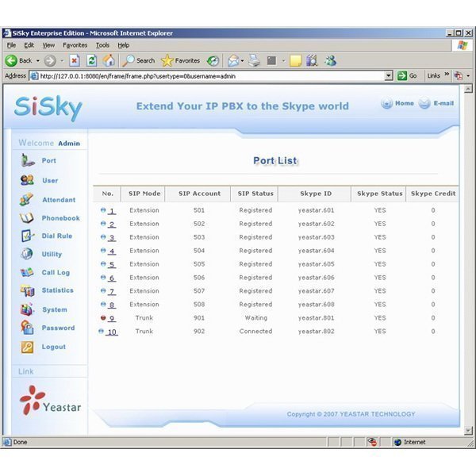Click the Mail envelope toolbar icon
The width and height of the screenshot is (476, 476).
pos(233,61)
